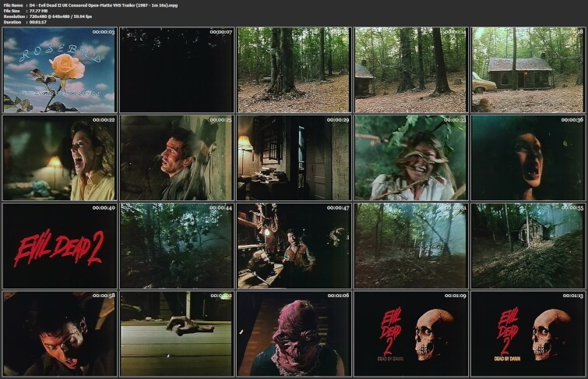
Task: Open the nearly black frame at 00:00:07
Action: [177, 70]
